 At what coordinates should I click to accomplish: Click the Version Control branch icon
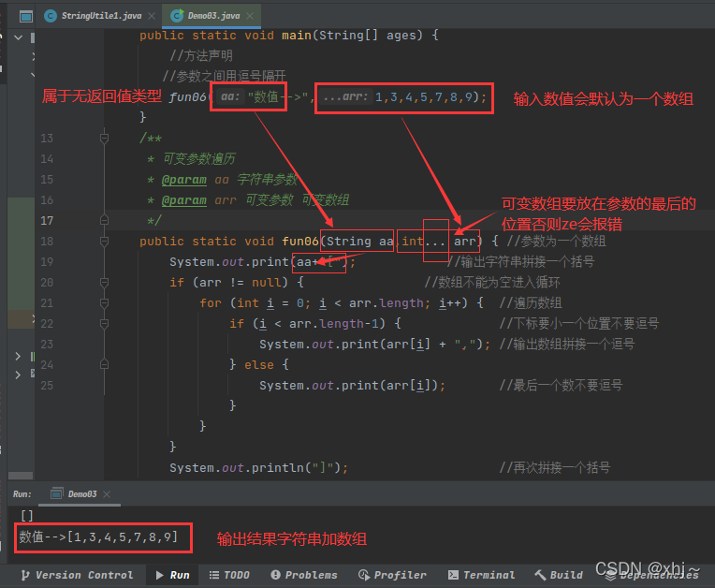pyautogui.click(x=25, y=575)
